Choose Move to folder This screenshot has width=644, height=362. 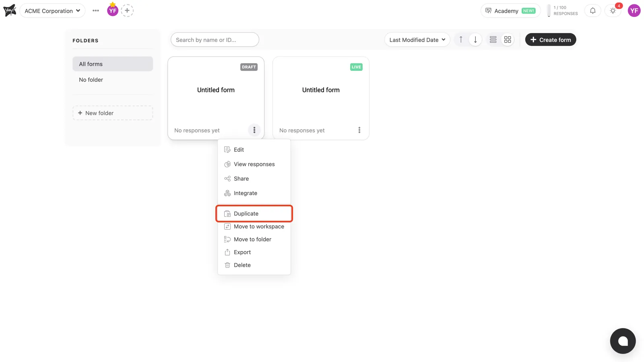coord(254,239)
